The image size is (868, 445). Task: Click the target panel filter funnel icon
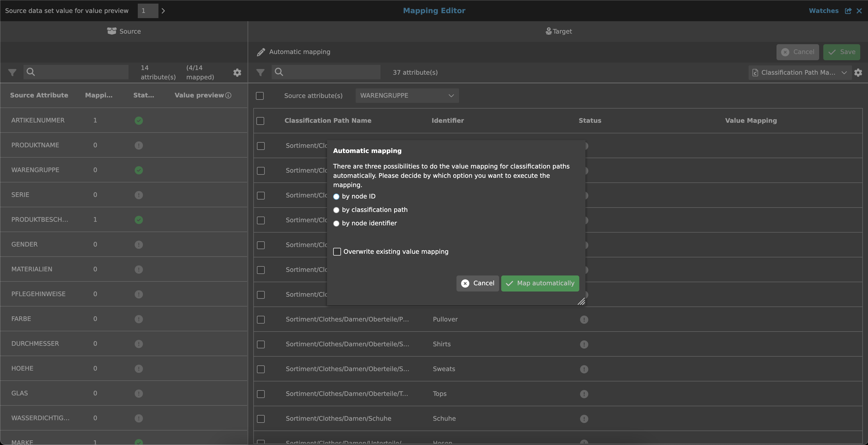point(260,72)
